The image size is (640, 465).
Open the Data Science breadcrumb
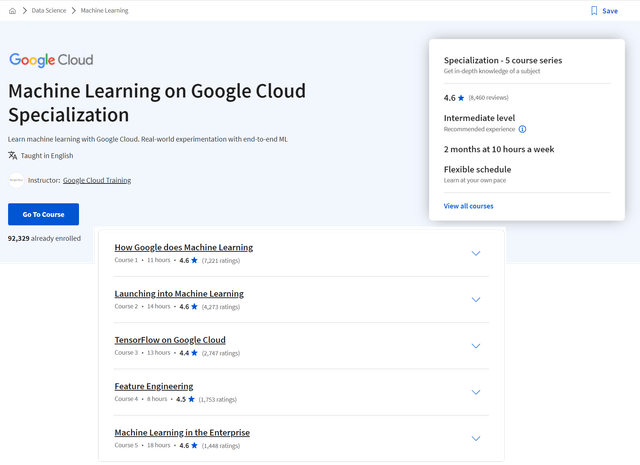point(51,11)
